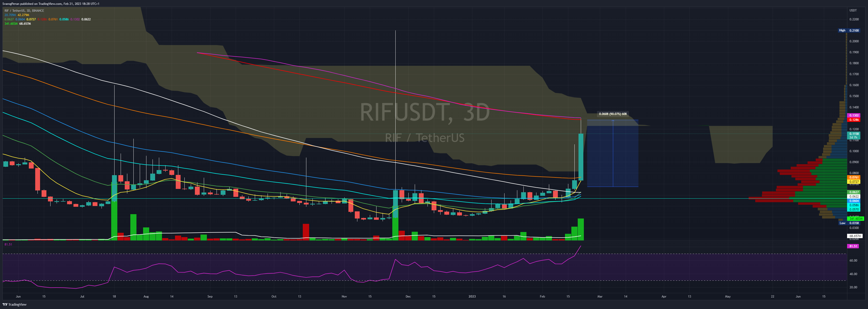Click the yellow 0.0727 legend value

[31, 20]
